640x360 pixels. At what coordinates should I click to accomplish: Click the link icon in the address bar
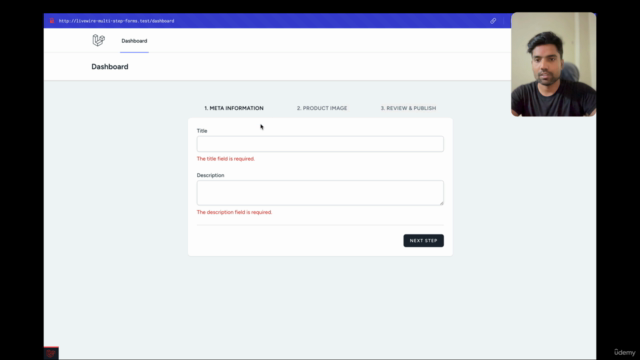click(x=493, y=21)
